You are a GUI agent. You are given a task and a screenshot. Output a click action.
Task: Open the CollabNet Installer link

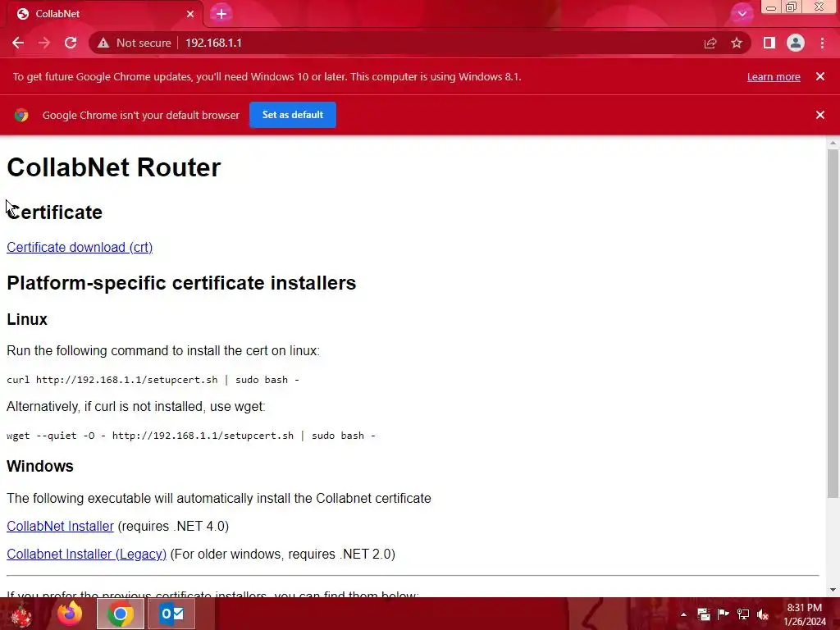(x=60, y=526)
